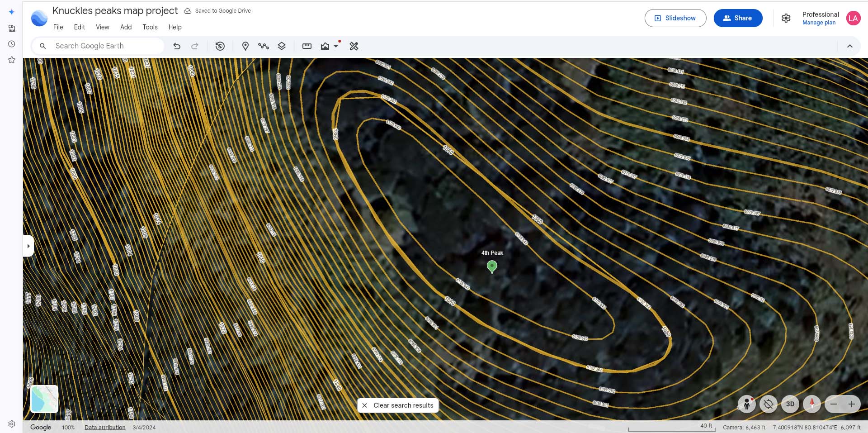Click the Camera: 6,463 ft readout
This screenshot has height=433, width=868.
point(744,427)
